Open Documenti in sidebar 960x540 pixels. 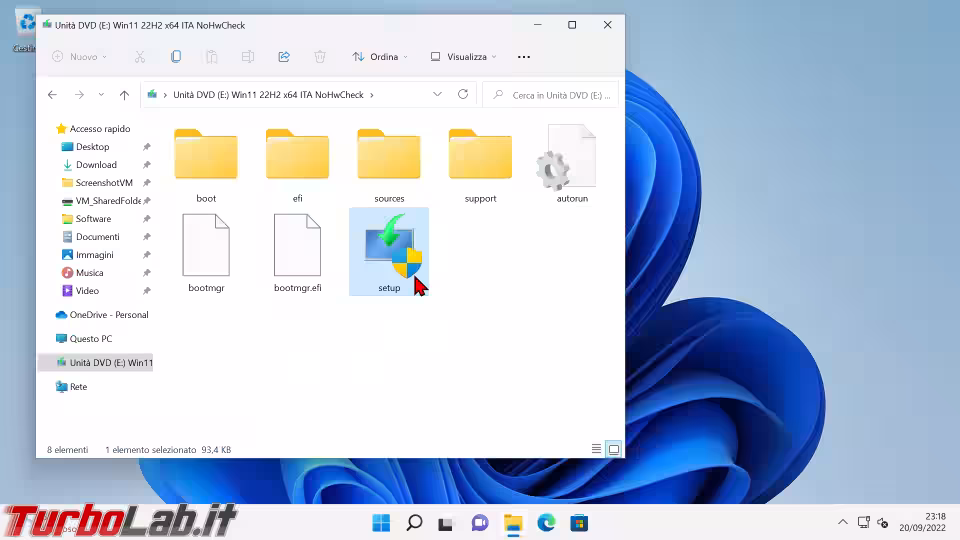[x=91, y=237]
